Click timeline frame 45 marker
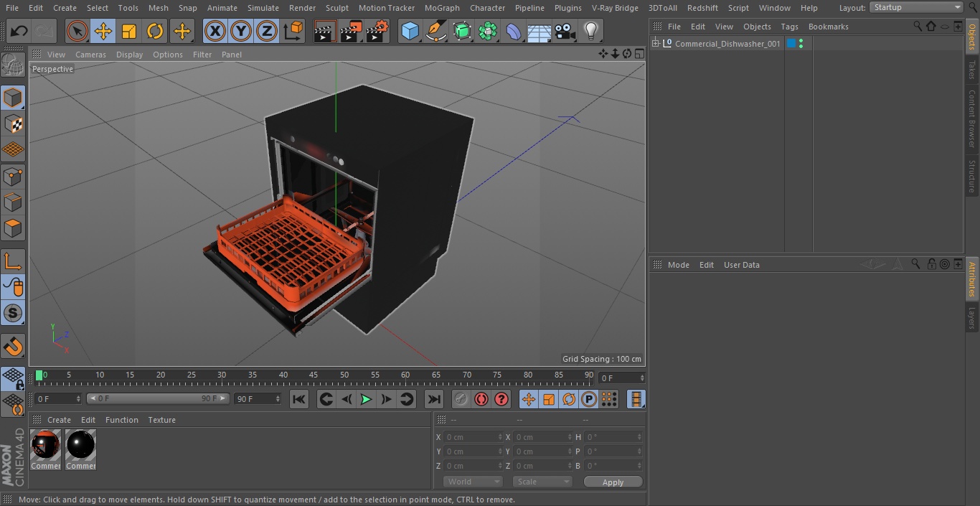This screenshot has height=506, width=980. (314, 375)
